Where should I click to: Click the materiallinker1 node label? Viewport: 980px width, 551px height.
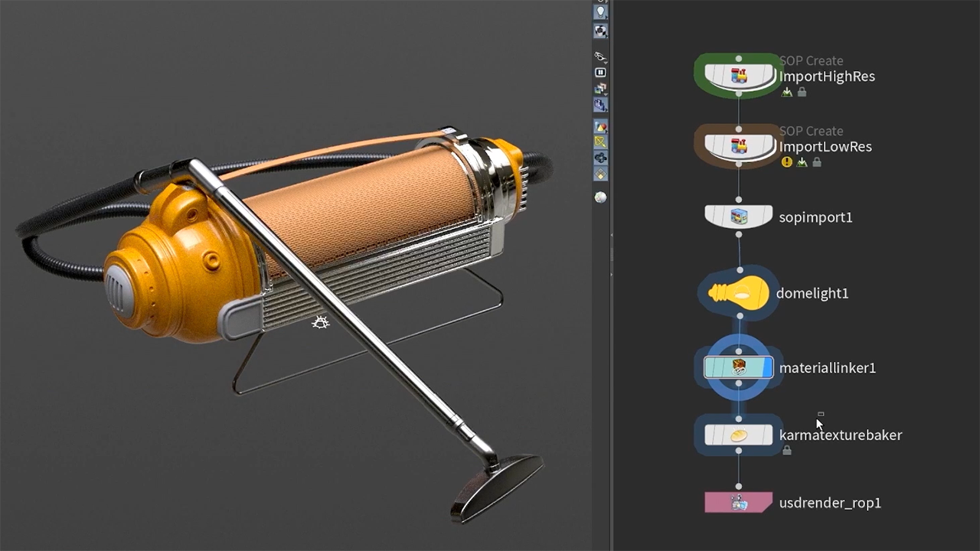click(x=827, y=368)
